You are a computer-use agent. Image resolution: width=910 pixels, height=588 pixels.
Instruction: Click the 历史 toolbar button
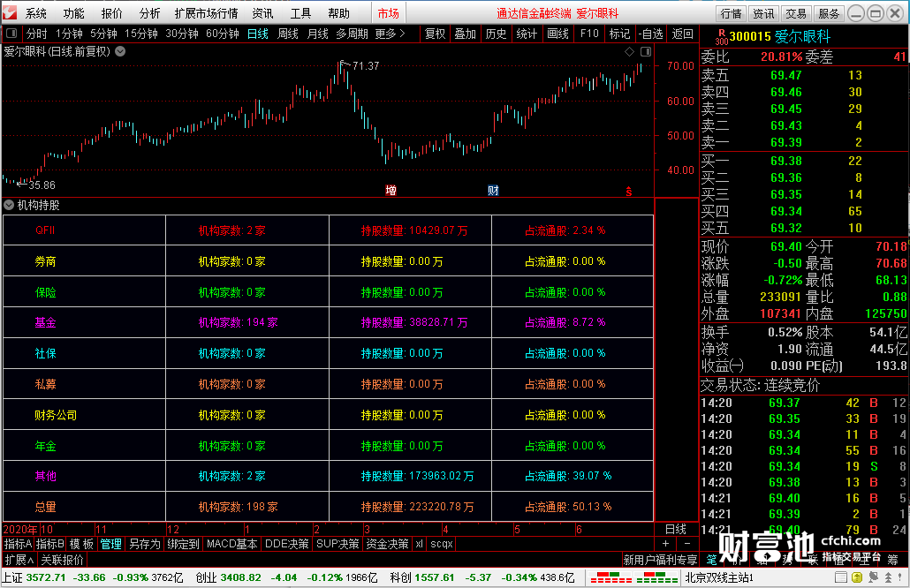[x=497, y=34]
